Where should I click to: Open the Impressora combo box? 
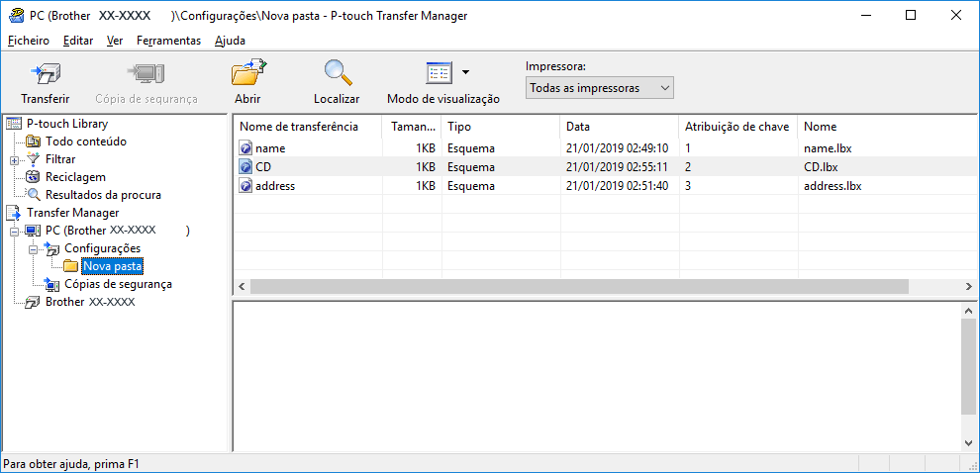click(x=599, y=88)
